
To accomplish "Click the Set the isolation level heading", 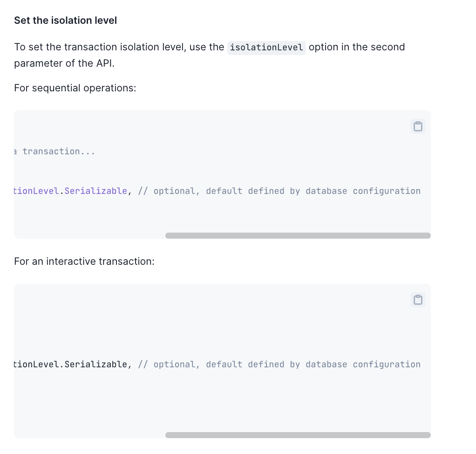I will pos(65,20).
